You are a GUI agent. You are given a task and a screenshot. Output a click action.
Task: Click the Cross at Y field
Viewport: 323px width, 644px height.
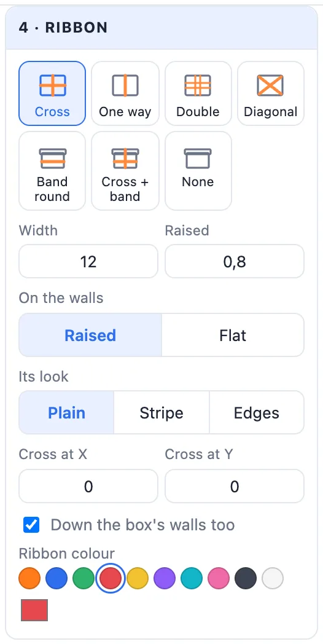click(x=235, y=486)
